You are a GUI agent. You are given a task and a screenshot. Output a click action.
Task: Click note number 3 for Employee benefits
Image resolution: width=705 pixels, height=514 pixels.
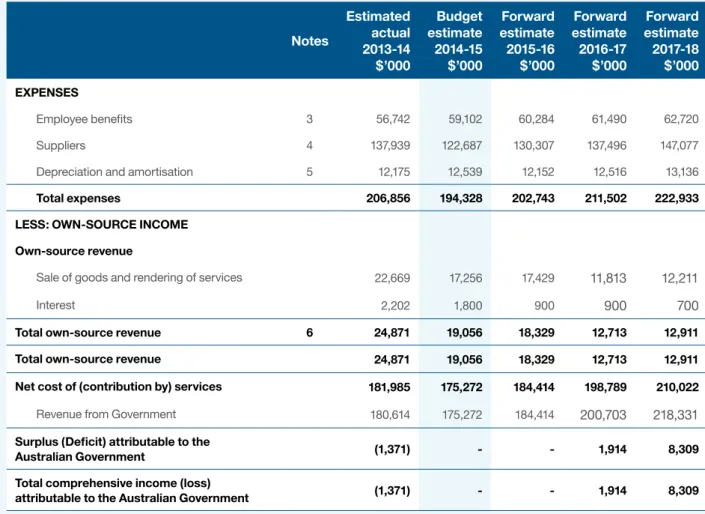[309, 119]
